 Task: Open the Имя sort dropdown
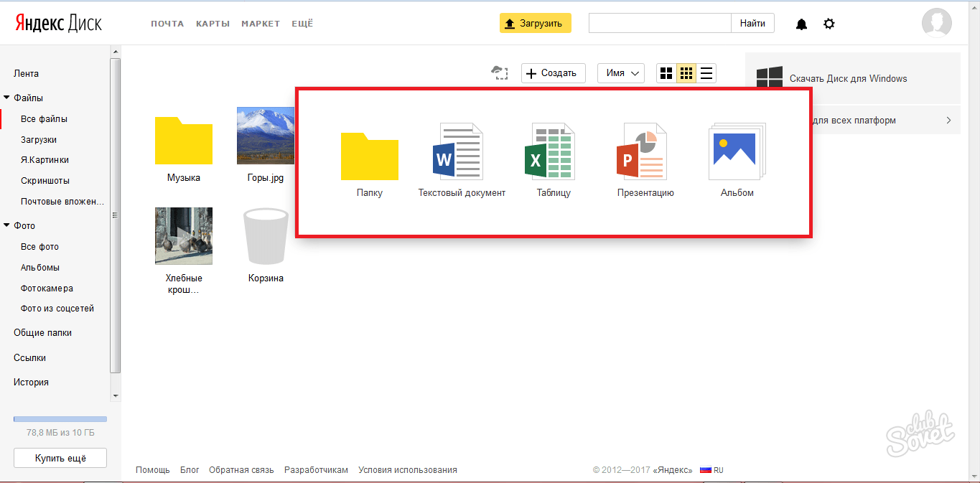point(621,73)
